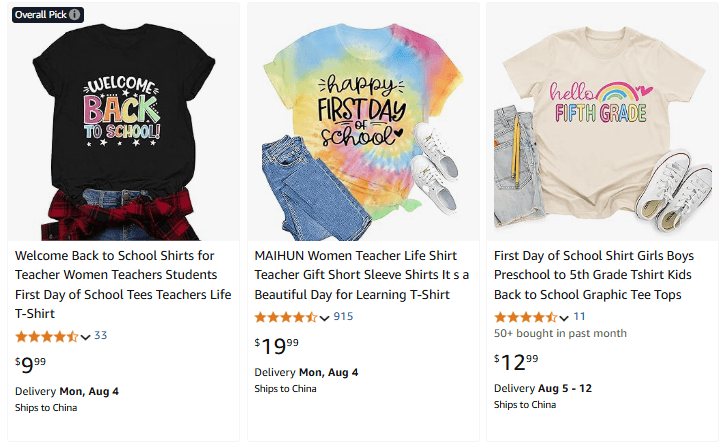722x446 pixels.
Task: Click the star rating of Fifth Grade shirt
Action: point(525,317)
